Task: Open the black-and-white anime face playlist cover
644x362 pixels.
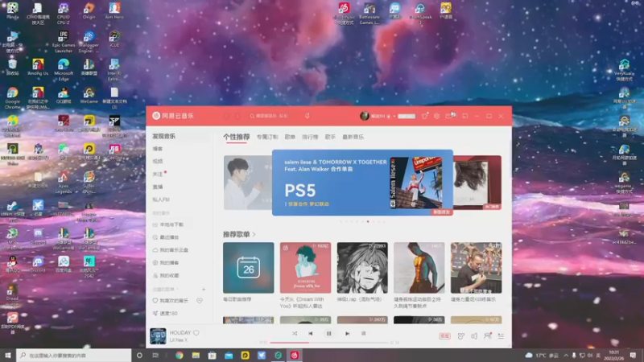Action: [x=362, y=268]
